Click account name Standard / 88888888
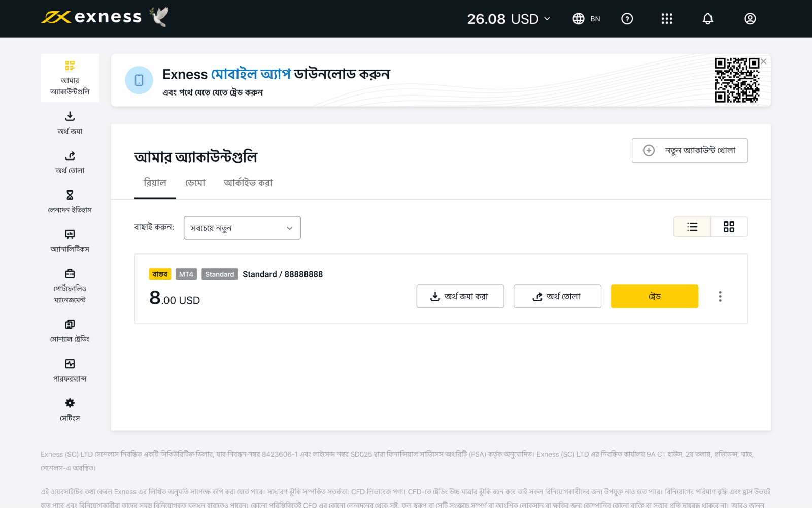Image resolution: width=812 pixels, height=508 pixels. [x=283, y=274]
